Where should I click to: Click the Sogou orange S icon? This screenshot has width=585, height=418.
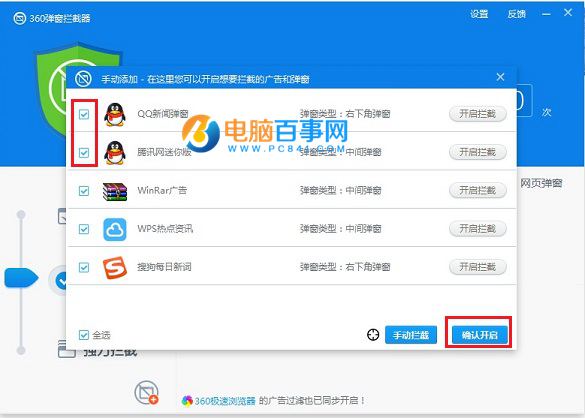pyautogui.click(x=115, y=268)
